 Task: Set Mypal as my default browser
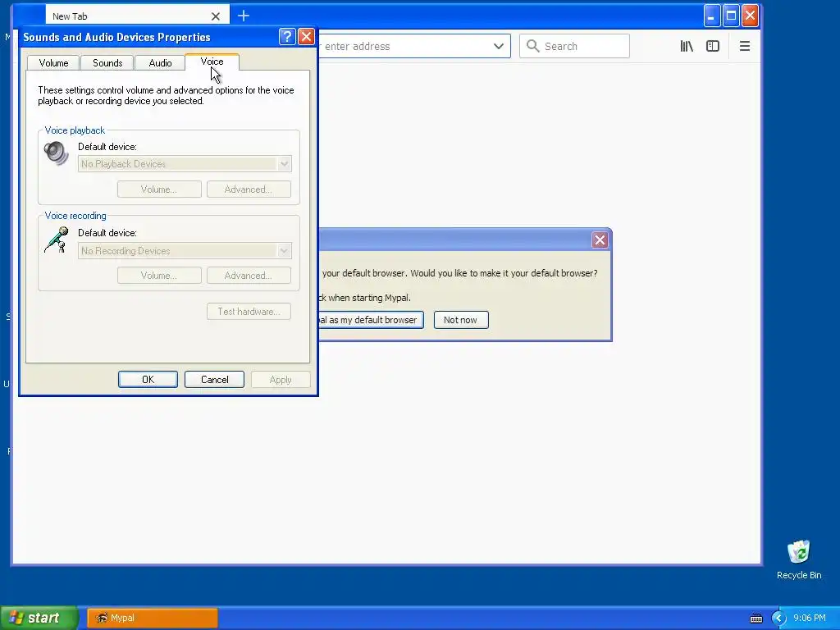point(371,320)
